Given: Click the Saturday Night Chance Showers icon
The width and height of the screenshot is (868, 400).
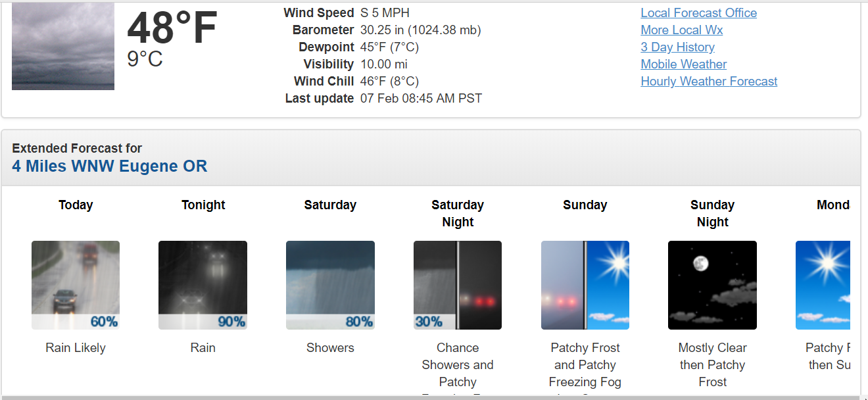Looking at the screenshot, I should tap(458, 285).
